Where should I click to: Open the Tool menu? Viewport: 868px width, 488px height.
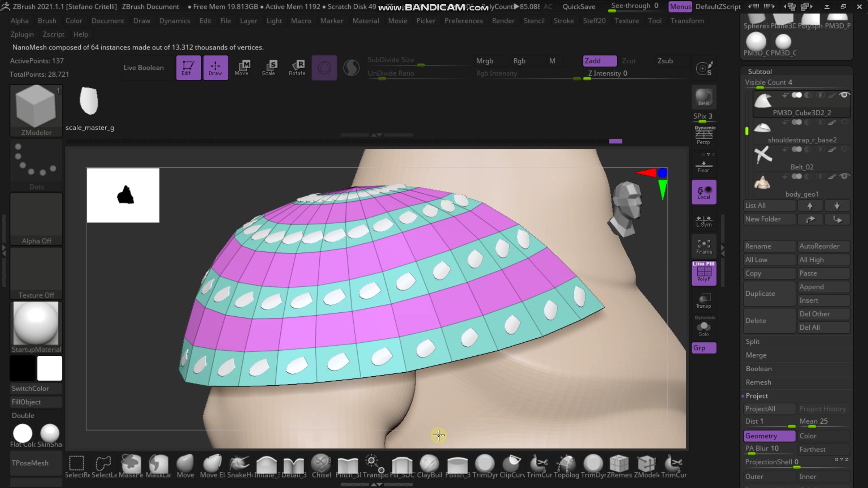pyautogui.click(x=655, y=21)
